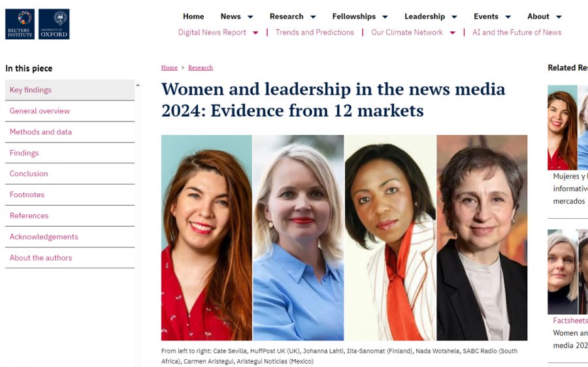Expand the Leadership menu arrow
Image resolution: width=588 pixels, height=367 pixels.
(454, 17)
